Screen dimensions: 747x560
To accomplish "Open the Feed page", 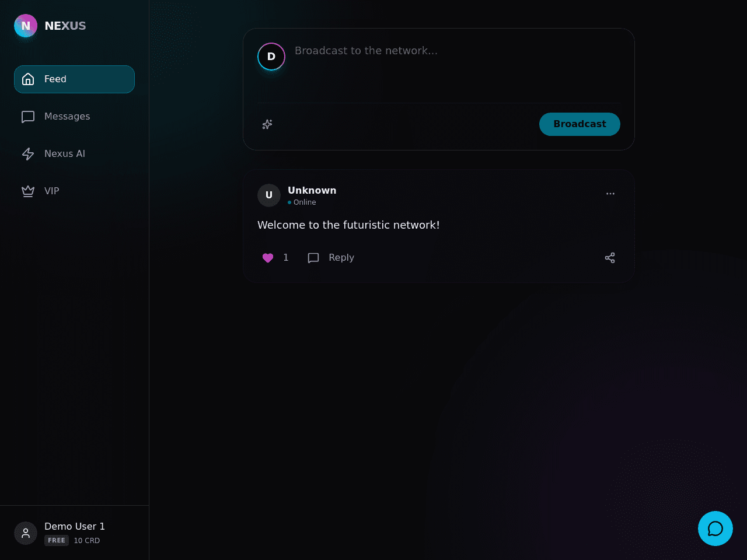I will [74, 79].
